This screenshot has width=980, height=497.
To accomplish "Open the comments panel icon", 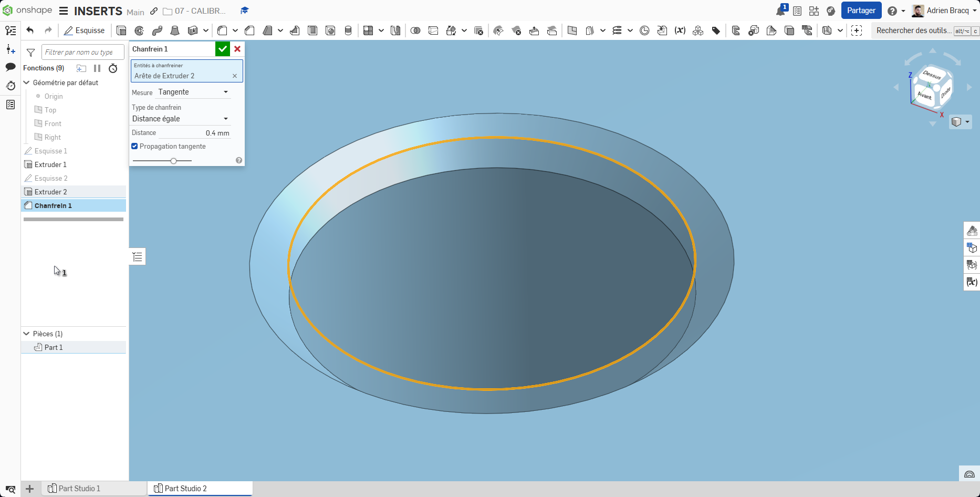I will click(x=11, y=67).
